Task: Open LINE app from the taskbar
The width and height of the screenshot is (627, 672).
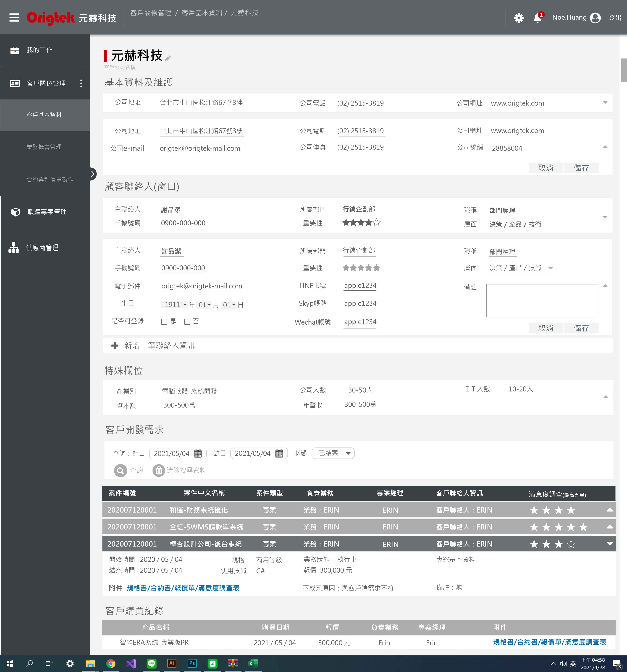Action: click(152, 664)
